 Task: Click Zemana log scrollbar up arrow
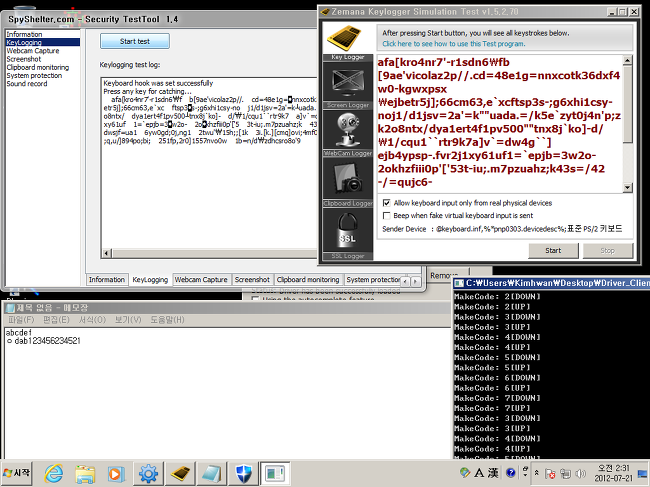[628, 61]
